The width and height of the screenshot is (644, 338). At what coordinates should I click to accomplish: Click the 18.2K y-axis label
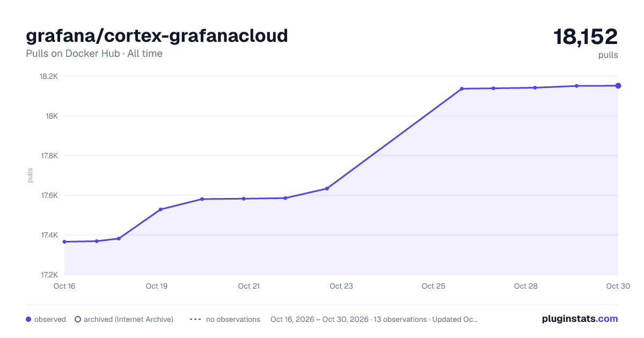[49, 76]
